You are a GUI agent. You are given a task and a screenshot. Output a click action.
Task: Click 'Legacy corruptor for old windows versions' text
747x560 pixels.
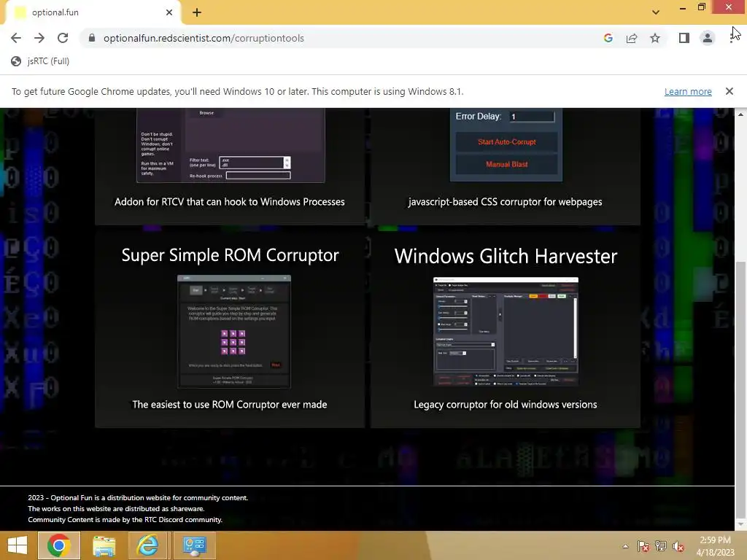(x=505, y=404)
